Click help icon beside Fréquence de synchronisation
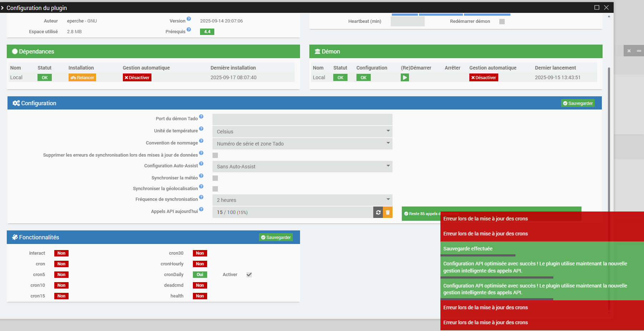Image resolution: width=644 pixels, height=331 pixels. point(201,197)
